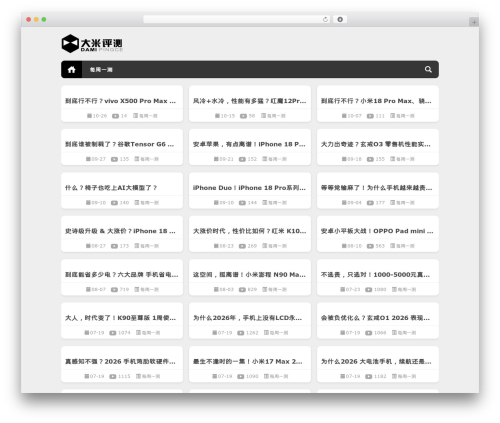Viewport: 500px width, 423px height.
Task: Click views icon on K90至尊版 card
Action: [x=113, y=333]
